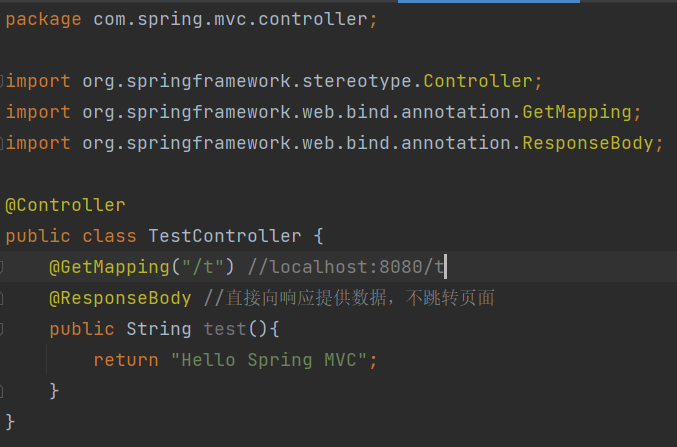Click the String return type
This screenshot has width=677, height=447.
pyautogui.click(x=158, y=329)
